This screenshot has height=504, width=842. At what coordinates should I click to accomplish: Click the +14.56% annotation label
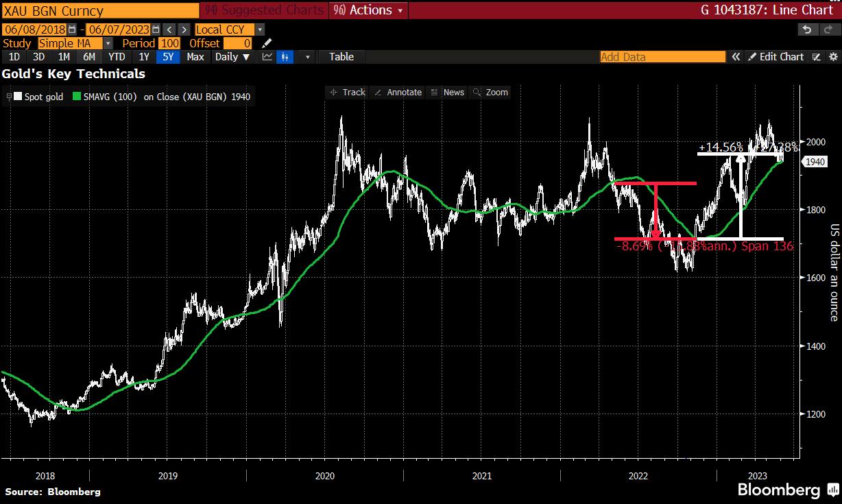point(720,147)
